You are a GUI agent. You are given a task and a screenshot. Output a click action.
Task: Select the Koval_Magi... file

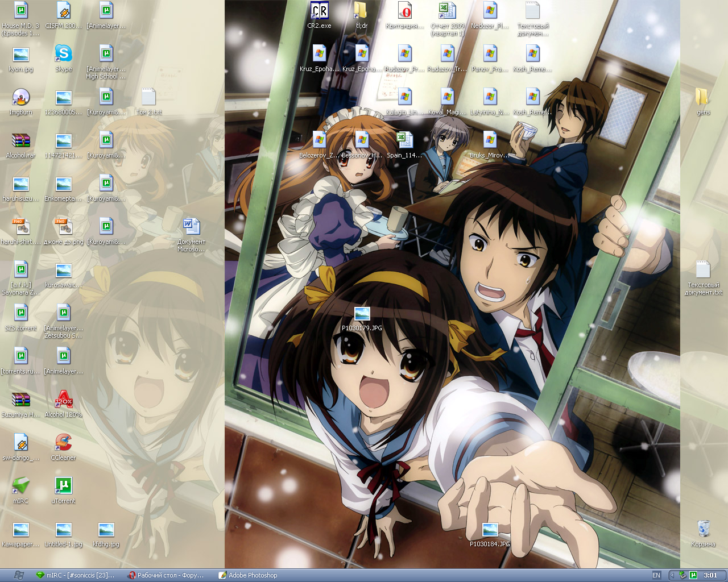coord(448,102)
